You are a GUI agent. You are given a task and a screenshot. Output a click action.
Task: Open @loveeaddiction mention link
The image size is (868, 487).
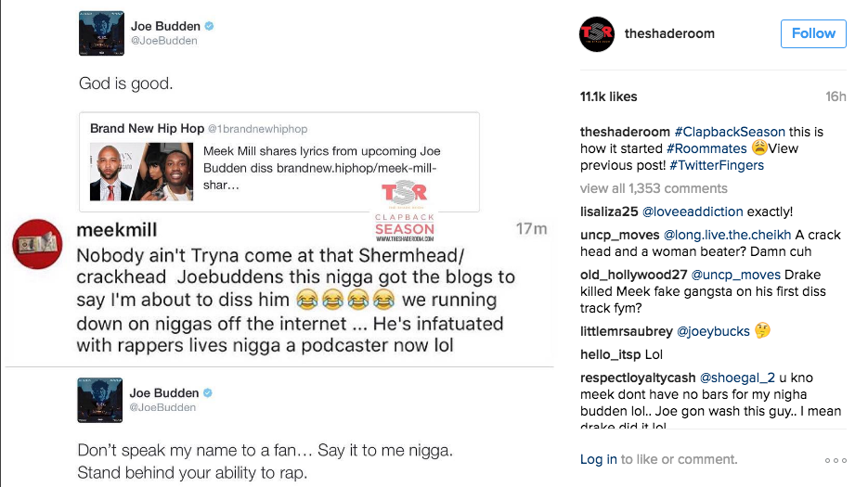(693, 211)
